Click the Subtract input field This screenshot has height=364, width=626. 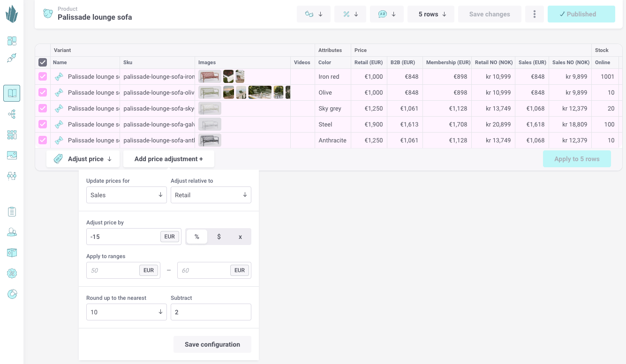click(x=211, y=312)
